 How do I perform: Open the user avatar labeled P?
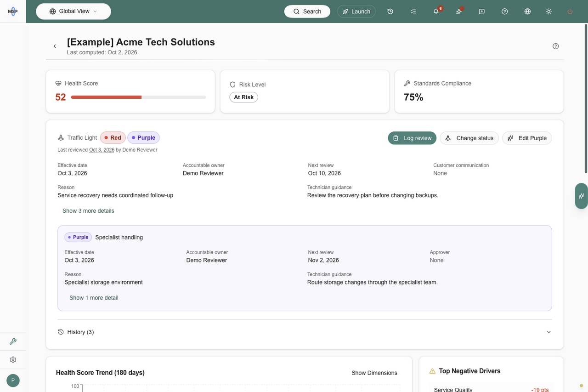(x=13, y=381)
